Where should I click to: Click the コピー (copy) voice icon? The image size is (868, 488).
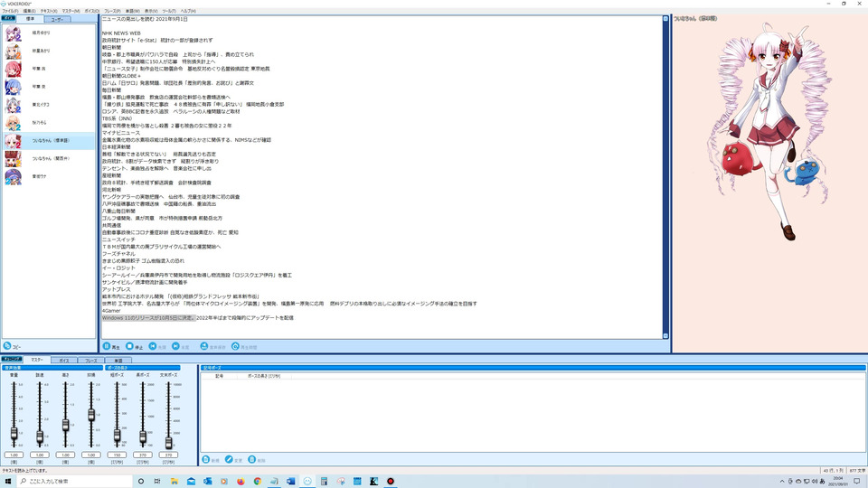pyautogui.click(x=7, y=346)
